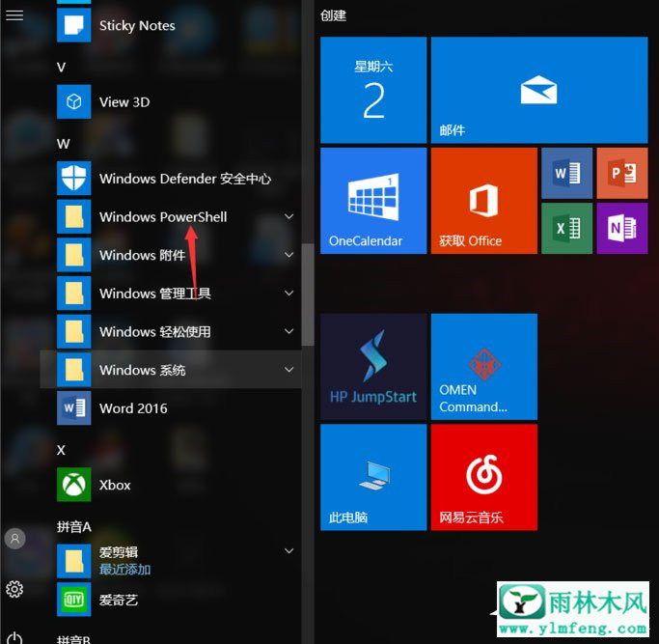Screen dimensions: 659x644
Task: Open the 爱奇艺 app icon
Action: (x=74, y=600)
